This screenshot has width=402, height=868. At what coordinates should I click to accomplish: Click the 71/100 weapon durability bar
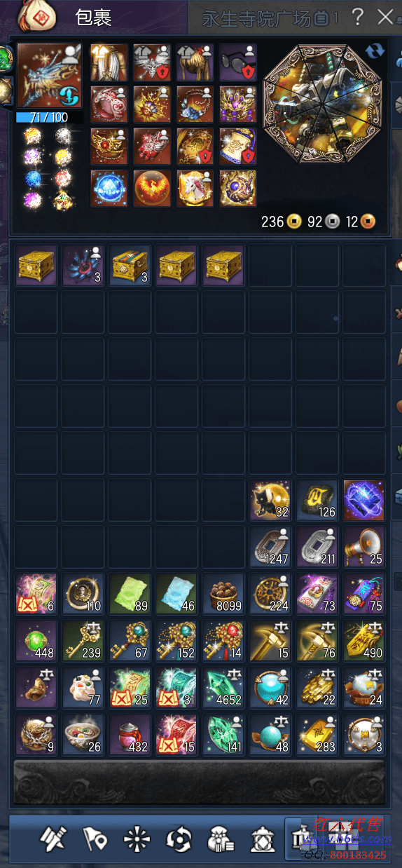click(x=49, y=117)
